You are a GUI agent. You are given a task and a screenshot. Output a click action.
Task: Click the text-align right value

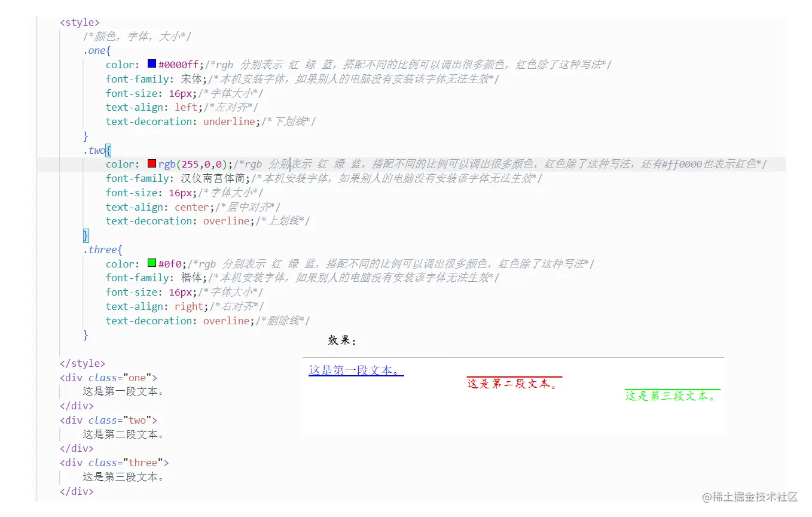click(189, 306)
